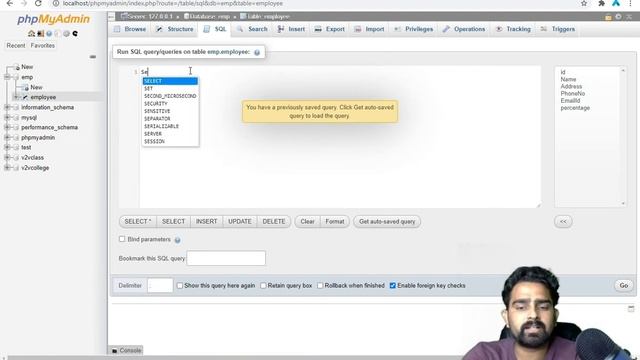
Task: Click the browser bookmark star icon
Action: coord(584,3)
